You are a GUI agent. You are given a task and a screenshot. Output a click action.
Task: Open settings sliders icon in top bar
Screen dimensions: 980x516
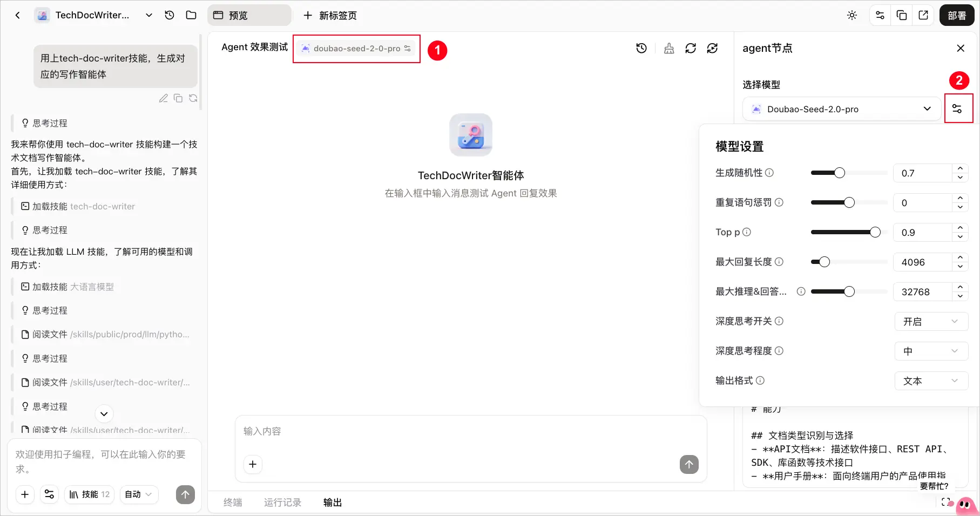[880, 15]
